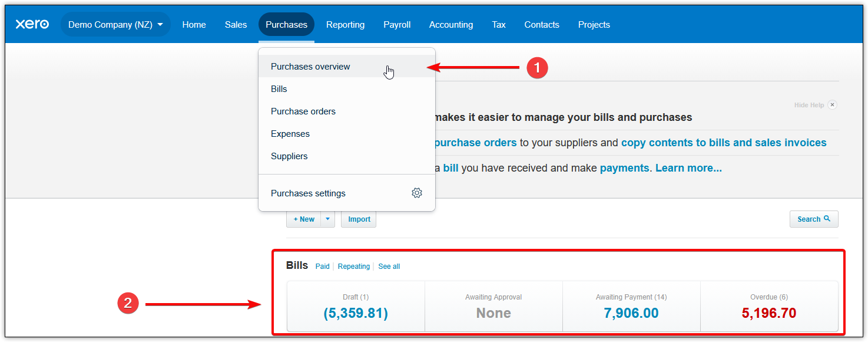Click the awaiting payment amount 7,906.00
The height and width of the screenshot is (342, 868).
(x=631, y=313)
